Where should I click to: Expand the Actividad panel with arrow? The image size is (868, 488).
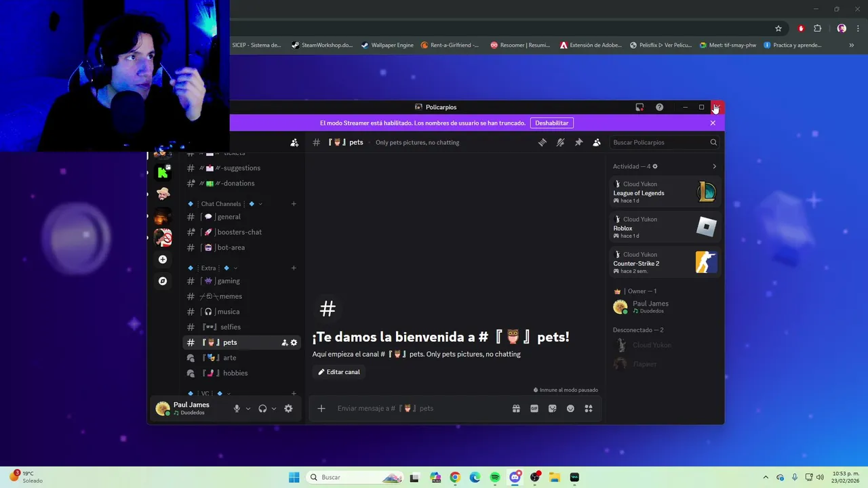click(x=714, y=167)
